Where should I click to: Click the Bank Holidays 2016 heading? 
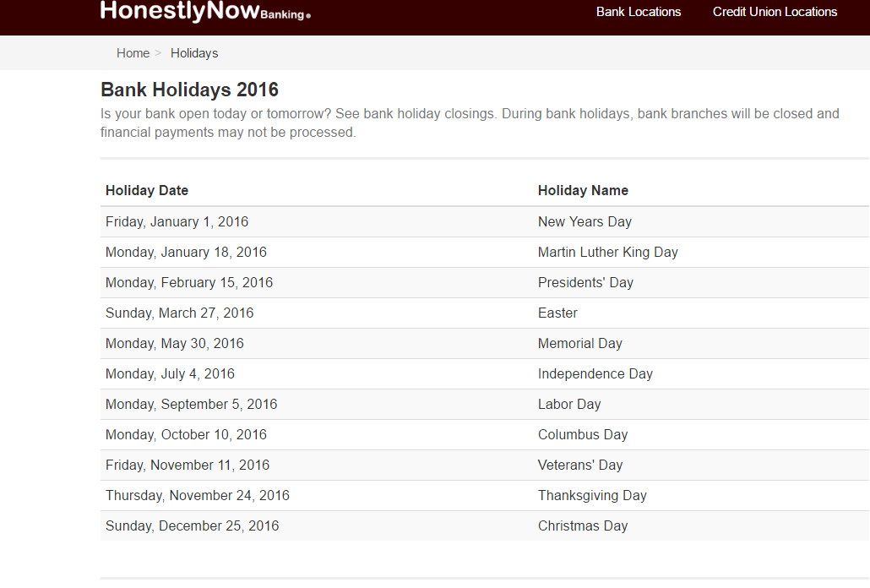[190, 90]
